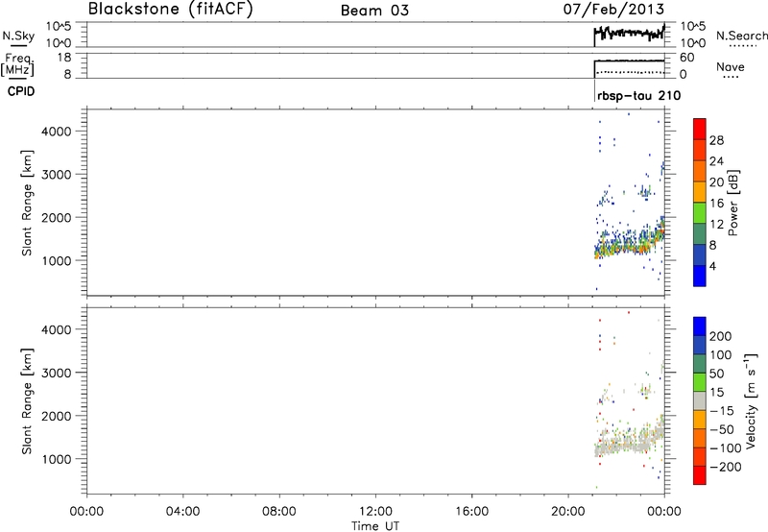Select the "N.Search" legend label
This screenshot has width=768, height=532.
742,36
